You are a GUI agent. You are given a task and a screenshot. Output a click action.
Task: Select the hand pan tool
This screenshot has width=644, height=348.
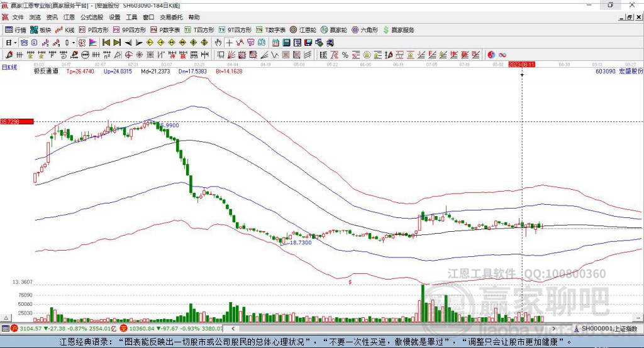coord(218,43)
